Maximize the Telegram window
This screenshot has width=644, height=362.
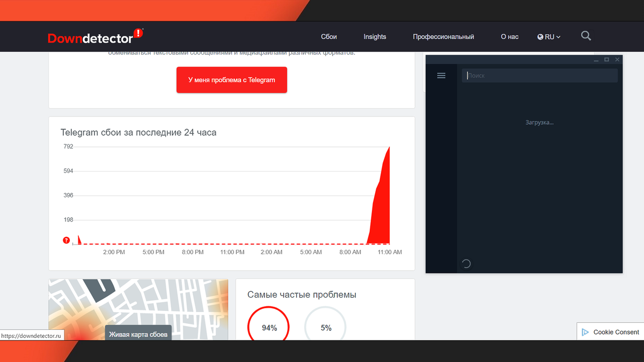[607, 60]
